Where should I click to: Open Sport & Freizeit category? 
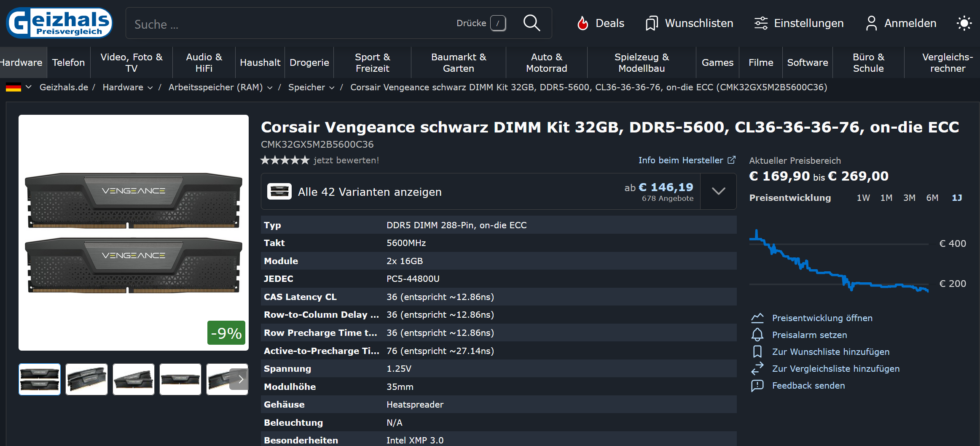(373, 62)
